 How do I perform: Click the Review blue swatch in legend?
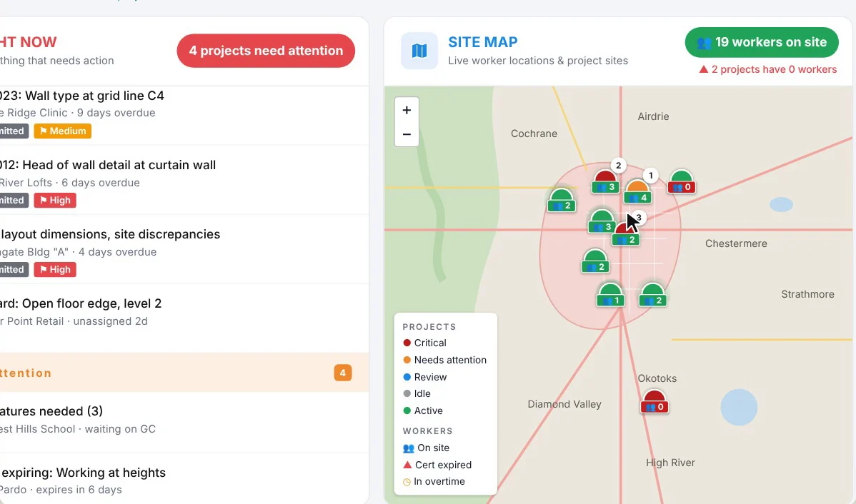(x=407, y=377)
